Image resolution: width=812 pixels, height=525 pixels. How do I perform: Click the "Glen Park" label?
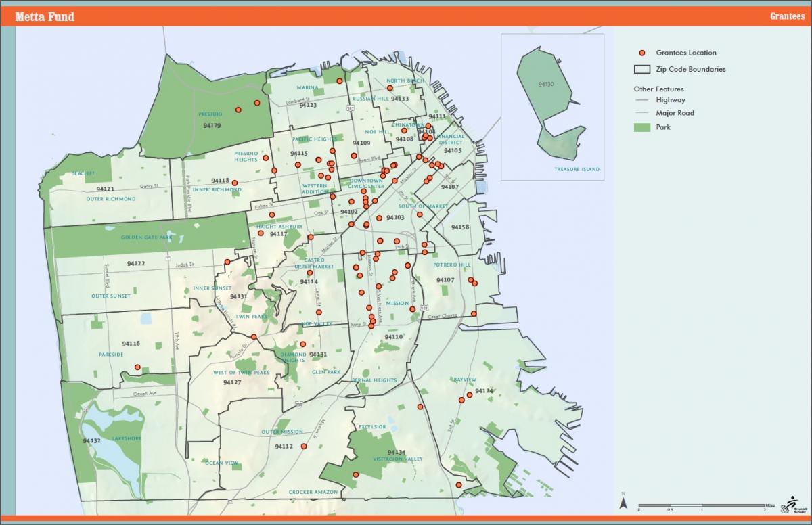coord(326,372)
